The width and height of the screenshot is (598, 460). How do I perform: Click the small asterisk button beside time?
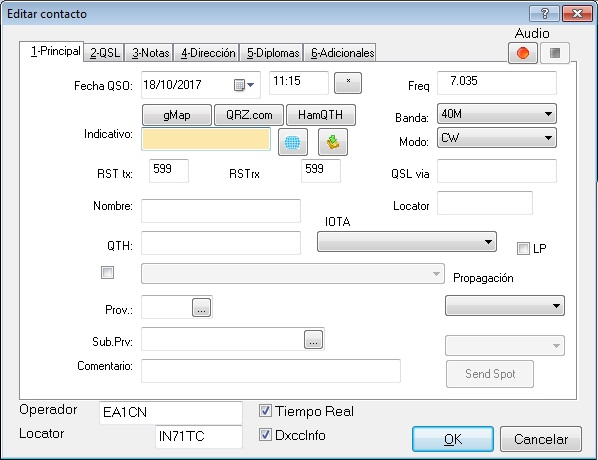click(x=348, y=83)
